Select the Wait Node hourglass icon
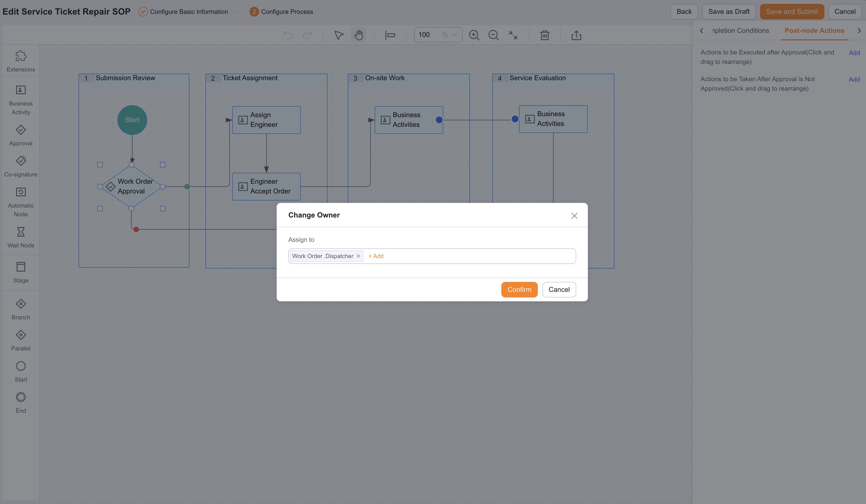The width and height of the screenshot is (866, 504). 21,232
